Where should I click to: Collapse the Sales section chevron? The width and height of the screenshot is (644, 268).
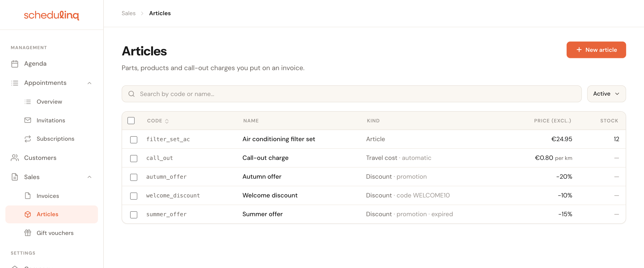point(89,177)
